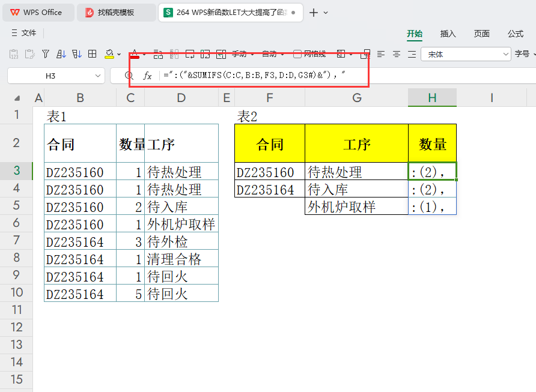Viewport: 536px width, 392px height.
Task: Select the 开始 ribbon tab
Action: 414,34
